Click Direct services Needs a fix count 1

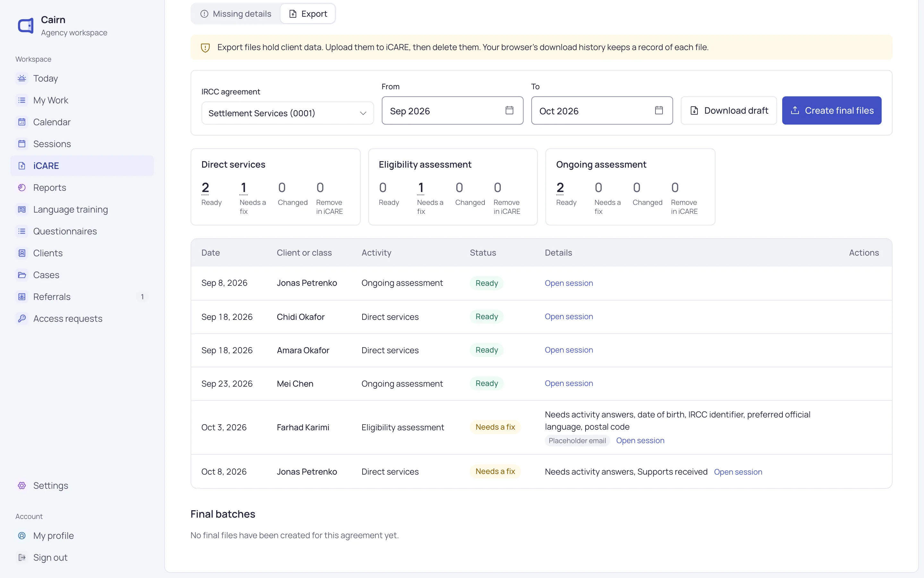pyautogui.click(x=243, y=188)
